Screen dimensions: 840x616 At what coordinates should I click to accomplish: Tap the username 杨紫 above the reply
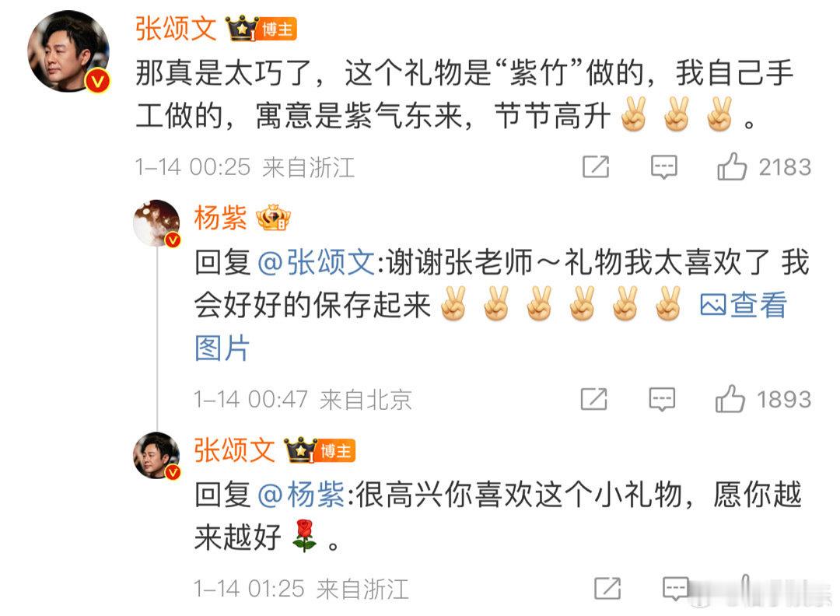[x=220, y=218]
